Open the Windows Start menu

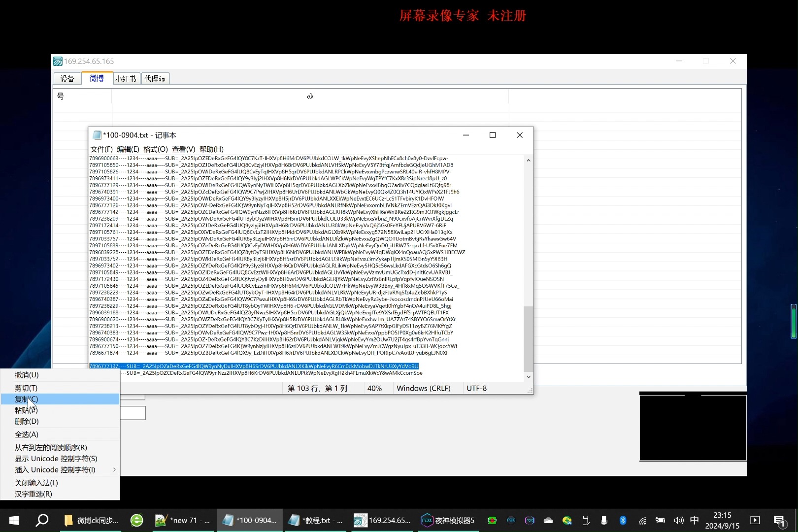click(14, 520)
